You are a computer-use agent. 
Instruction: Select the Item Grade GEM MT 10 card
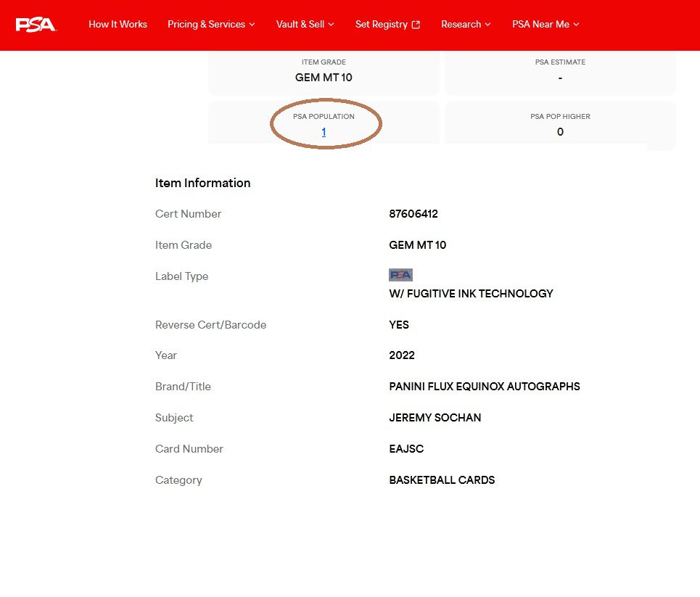pos(324,71)
